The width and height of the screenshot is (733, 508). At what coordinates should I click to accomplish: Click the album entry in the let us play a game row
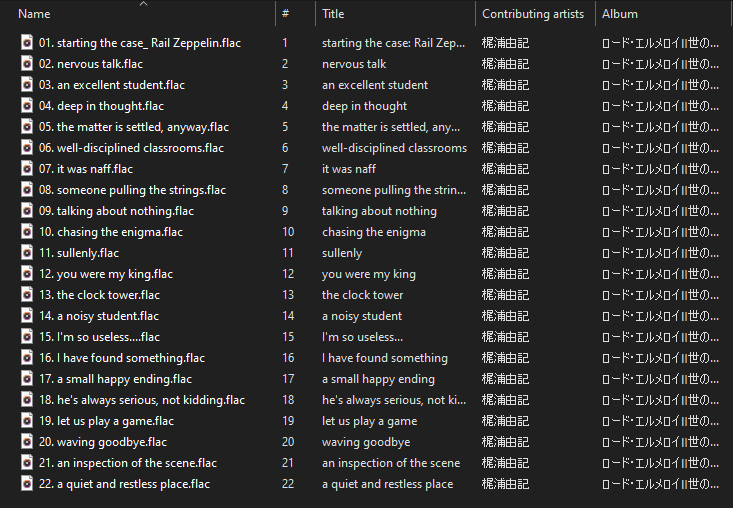[x=660, y=421]
